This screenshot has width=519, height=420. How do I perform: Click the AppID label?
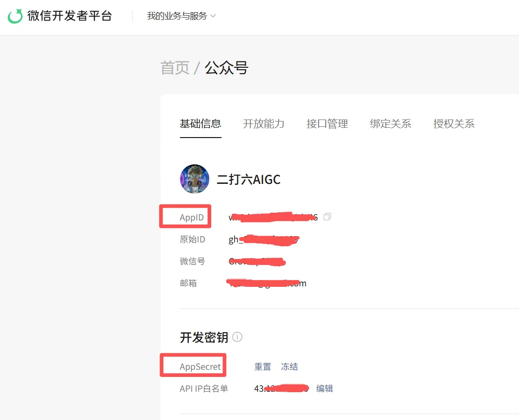tap(192, 218)
